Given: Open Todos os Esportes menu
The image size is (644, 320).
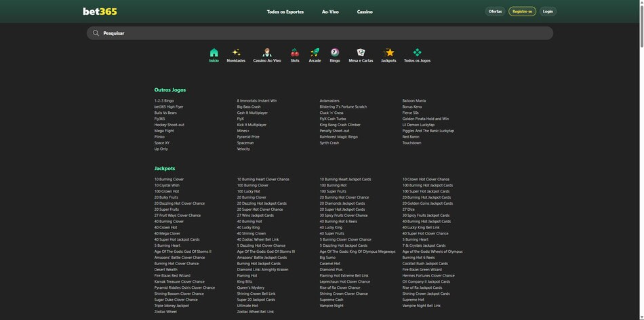Looking at the screenshot, I should (x=285, y=12).
